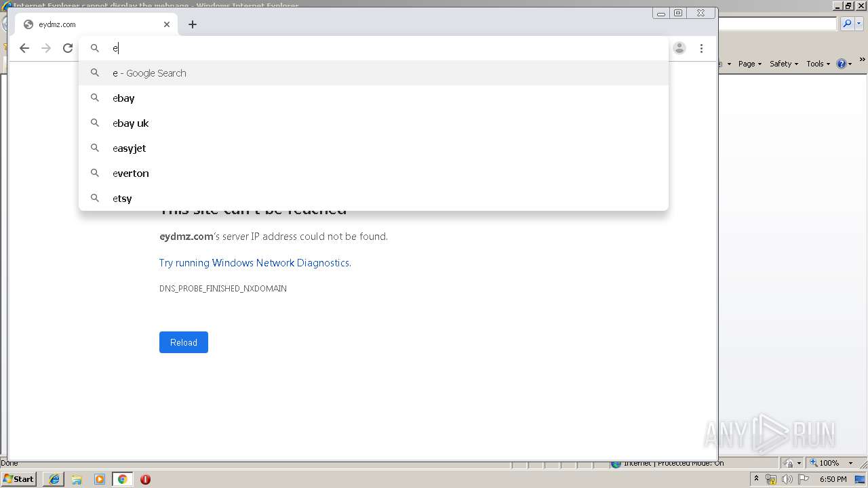
Task: Click the red Opera icon on taskbar
Action: pyautogui.click(x=145, y=479)
